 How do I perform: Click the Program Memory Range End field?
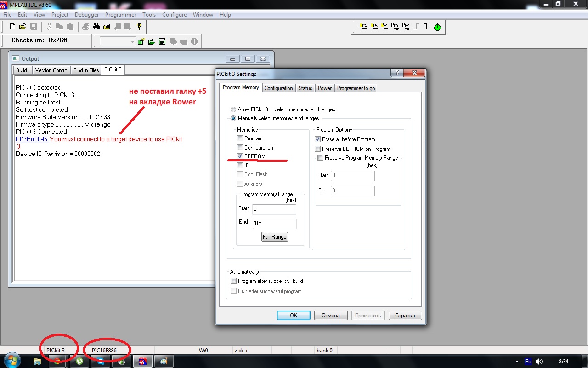pyautogui.click(x=274, y=224)
